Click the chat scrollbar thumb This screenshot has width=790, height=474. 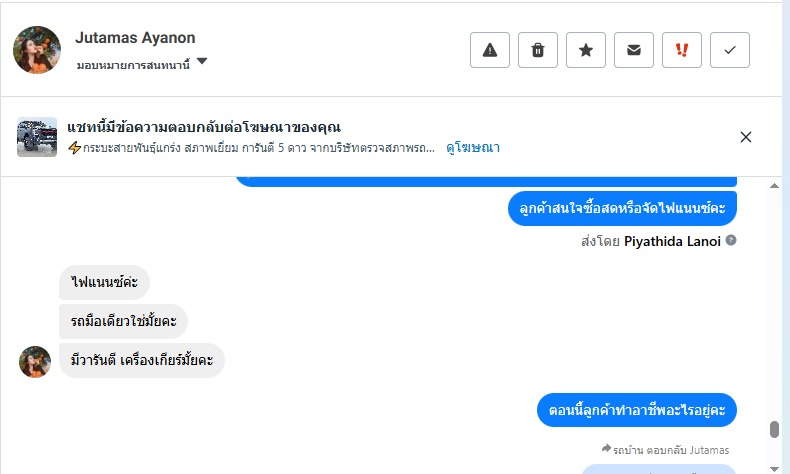[x=774, y=429]
